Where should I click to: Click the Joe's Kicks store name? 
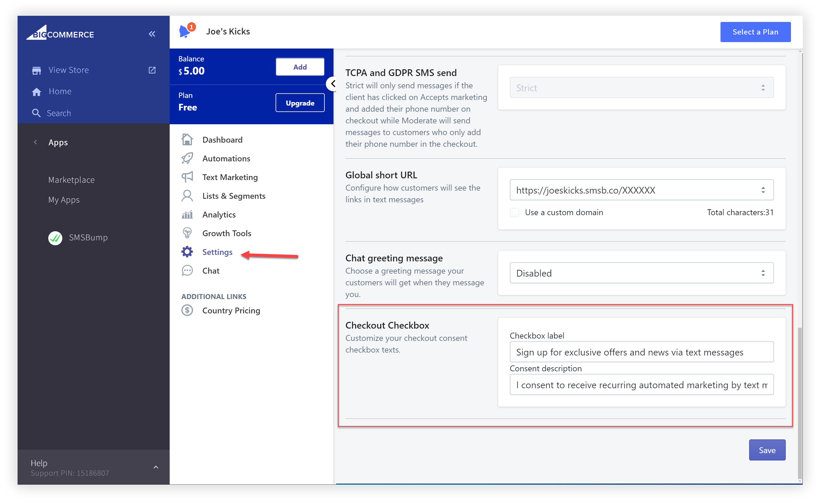tap(228, 31)
